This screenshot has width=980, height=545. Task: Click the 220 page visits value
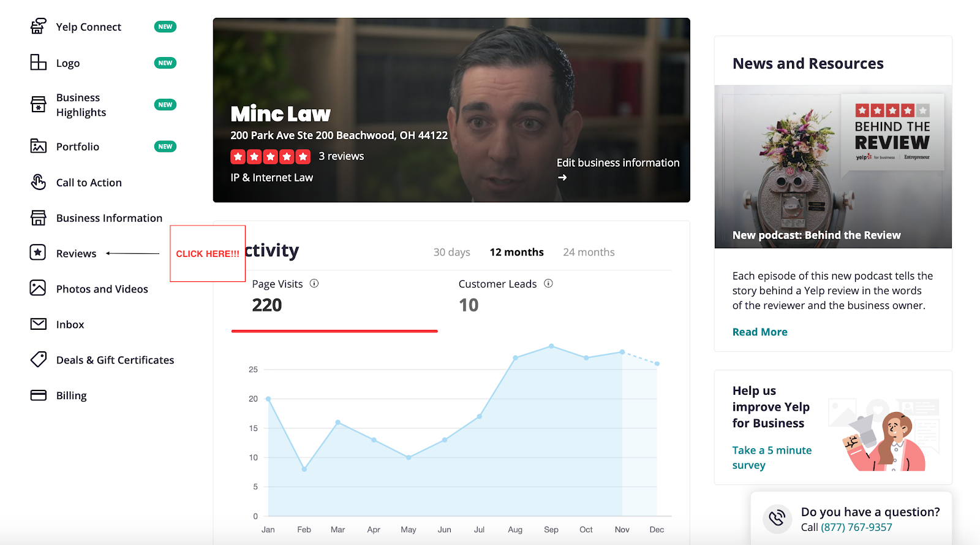(x=267, y=305)
